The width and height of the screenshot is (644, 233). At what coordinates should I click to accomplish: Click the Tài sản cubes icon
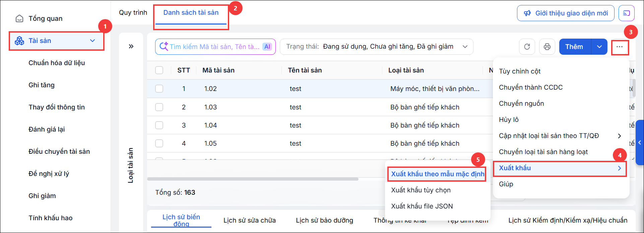19,41
